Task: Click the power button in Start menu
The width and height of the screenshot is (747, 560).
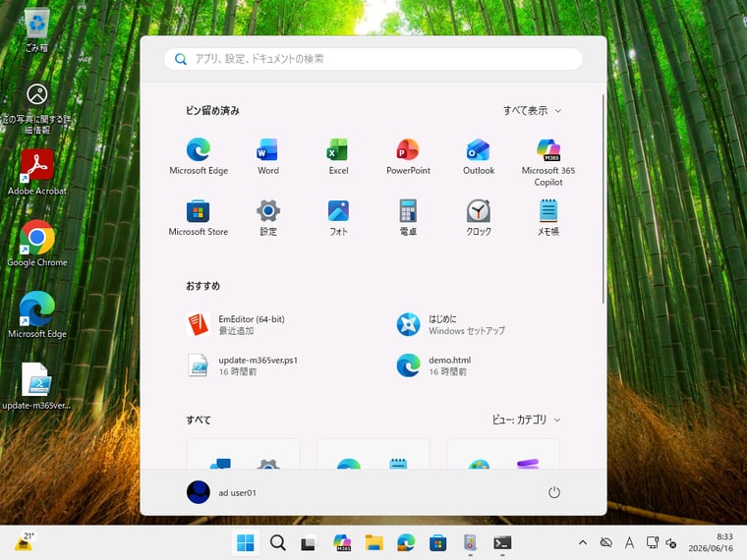Action: 554,492
